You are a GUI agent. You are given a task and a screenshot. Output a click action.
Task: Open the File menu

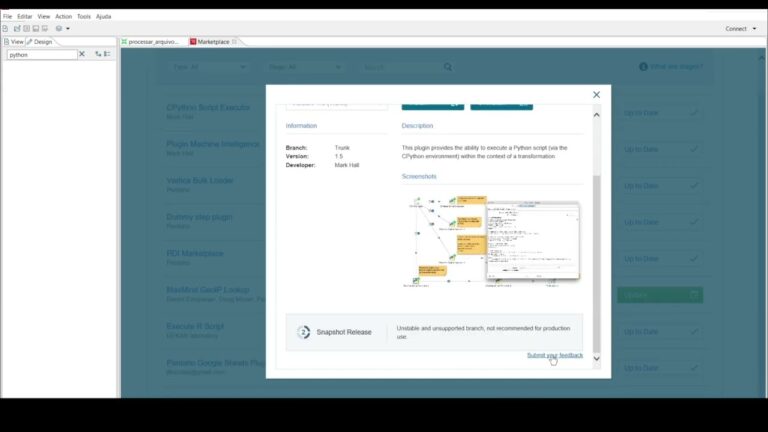[7, 16]
